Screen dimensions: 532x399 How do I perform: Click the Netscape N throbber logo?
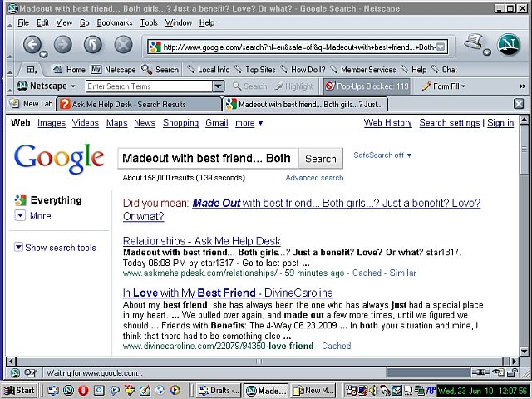pyautogui.click(x=508, y=45)
